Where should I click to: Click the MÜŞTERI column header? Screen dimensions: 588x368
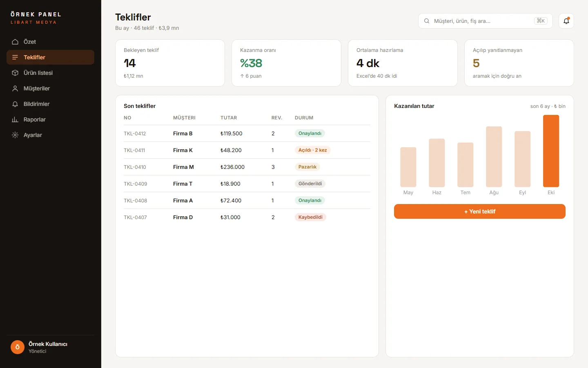click(184, 118)
